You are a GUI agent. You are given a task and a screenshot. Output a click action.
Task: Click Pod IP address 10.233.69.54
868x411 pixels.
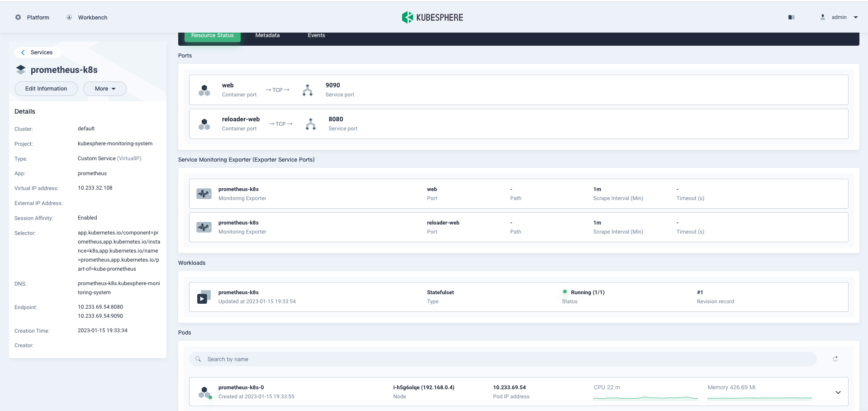509,387
